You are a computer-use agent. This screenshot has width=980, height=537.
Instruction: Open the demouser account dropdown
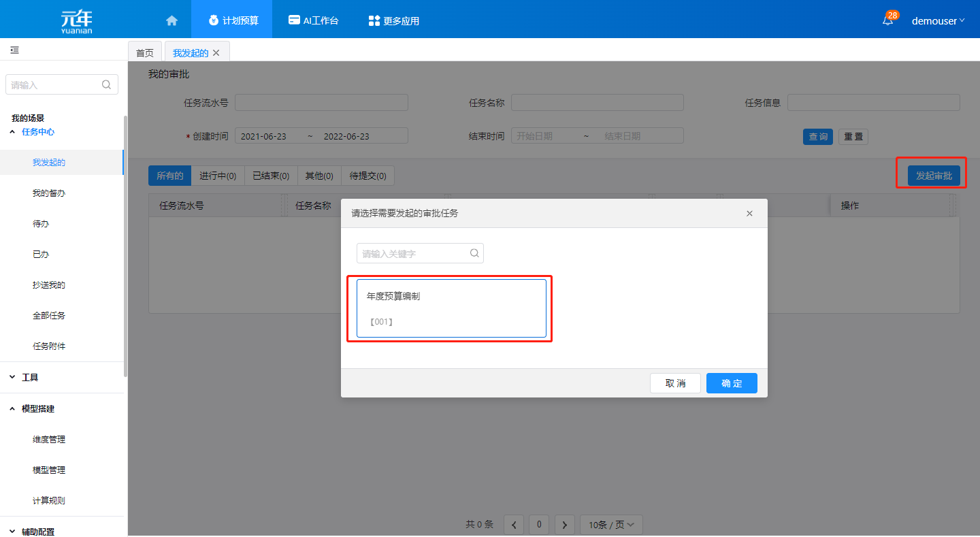(938, 20)
